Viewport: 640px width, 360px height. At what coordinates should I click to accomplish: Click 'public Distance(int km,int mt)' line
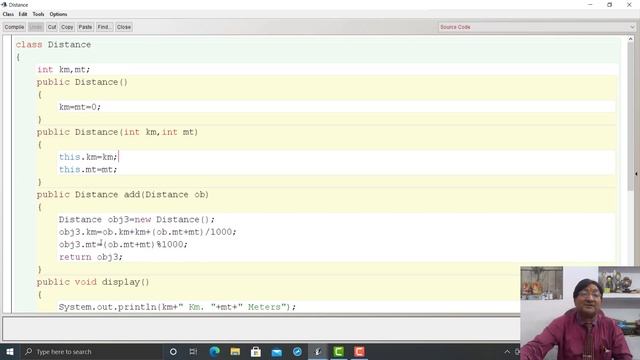pos(117,132)
